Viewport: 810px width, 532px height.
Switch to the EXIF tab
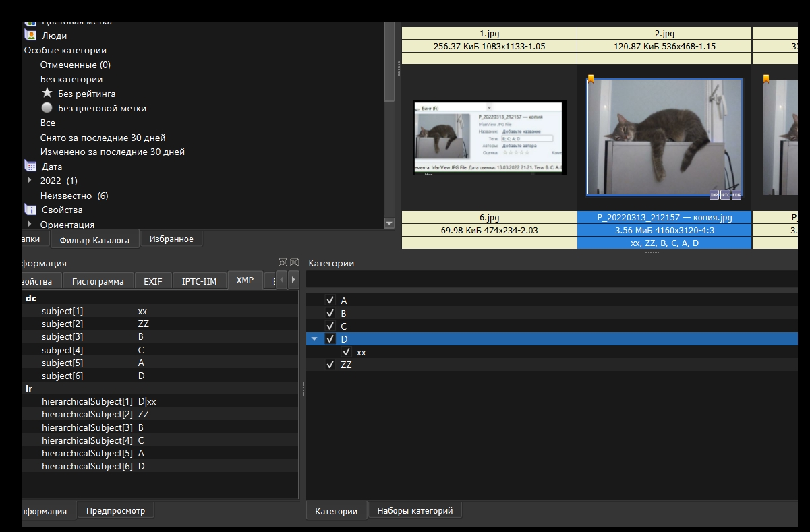[152, 281]
